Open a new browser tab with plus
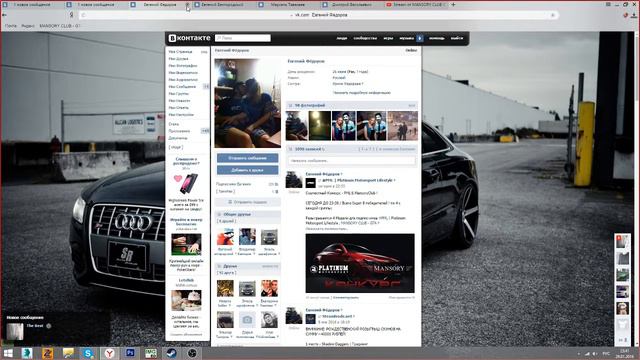 coord(453,4)
